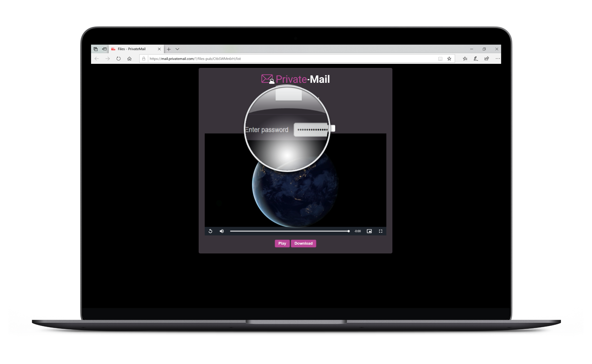Replay the video
Screen dimensions: 592x364
pos(210,231)
